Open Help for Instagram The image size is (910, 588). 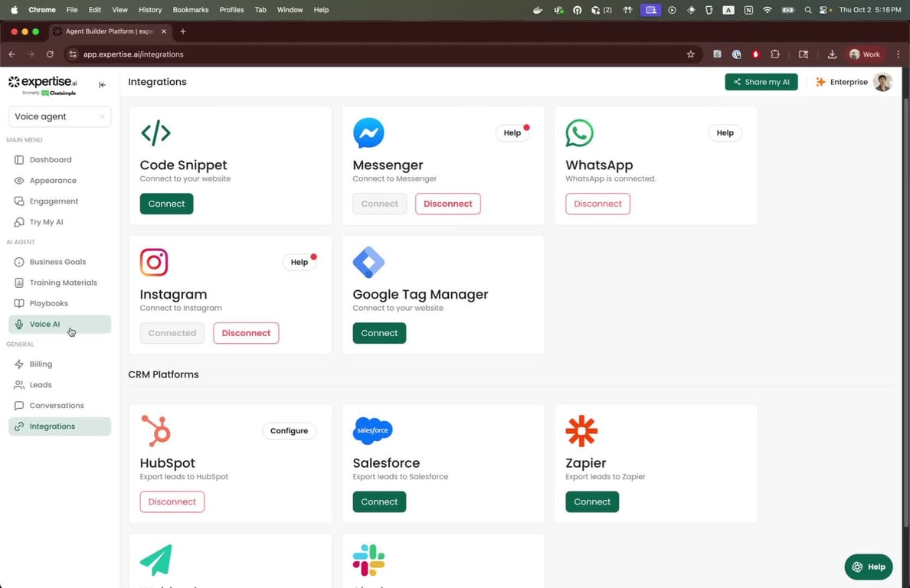(x=300, y=262)
